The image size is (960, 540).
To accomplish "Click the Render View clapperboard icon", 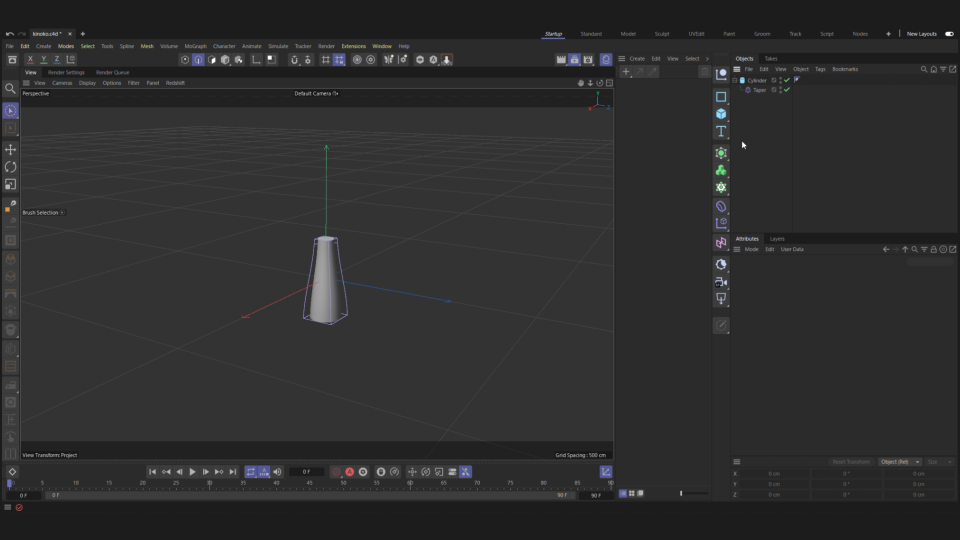I will click(x=561, y=59).
